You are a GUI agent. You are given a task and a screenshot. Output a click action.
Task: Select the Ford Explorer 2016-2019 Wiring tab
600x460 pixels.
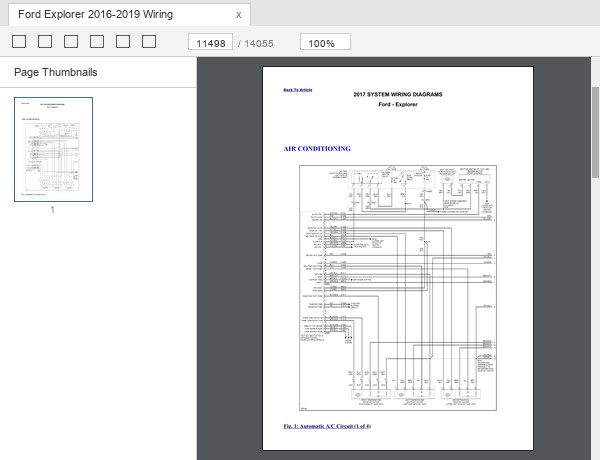(x=129, y=15)
